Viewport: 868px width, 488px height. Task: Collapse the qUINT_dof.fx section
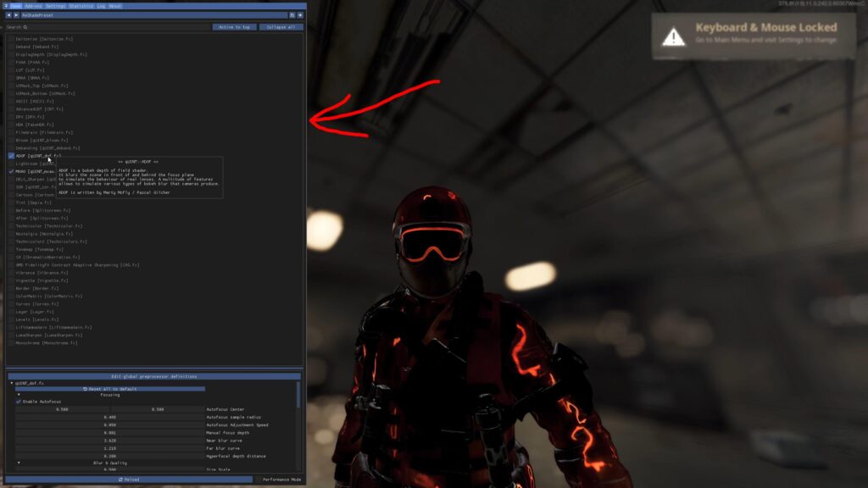click(12, 383)
